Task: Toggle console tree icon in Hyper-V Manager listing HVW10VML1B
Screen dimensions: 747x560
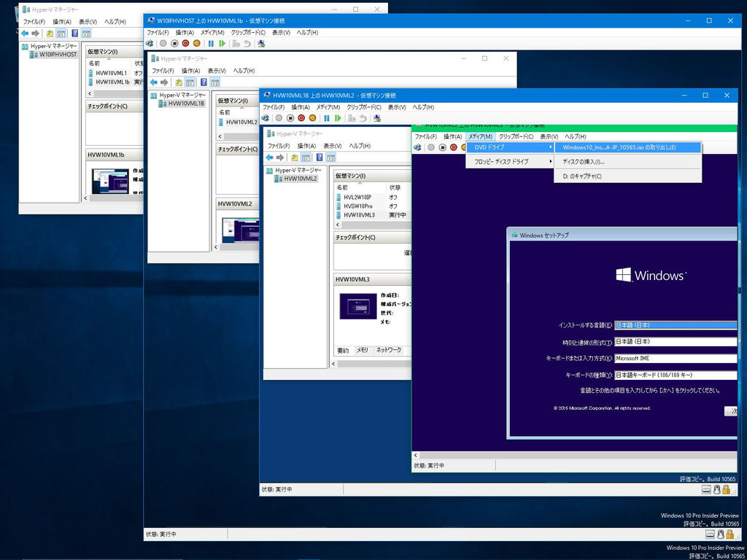Action: 190,82
